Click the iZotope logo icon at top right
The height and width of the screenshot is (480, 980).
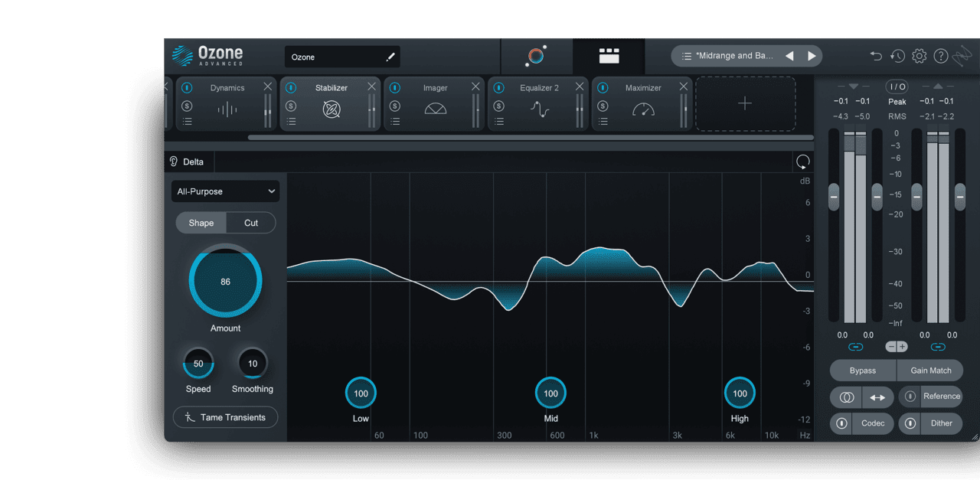pos(962,56)
